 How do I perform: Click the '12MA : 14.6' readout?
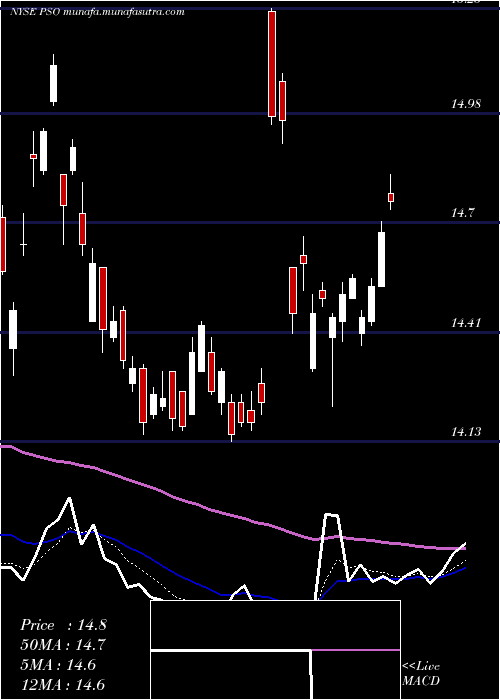[x=62, y=684]
